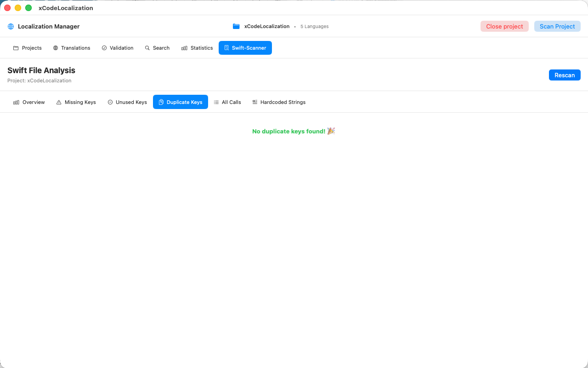
Task: Switch to the Hardcoded Strings tab
Action: tap(283, 102)
